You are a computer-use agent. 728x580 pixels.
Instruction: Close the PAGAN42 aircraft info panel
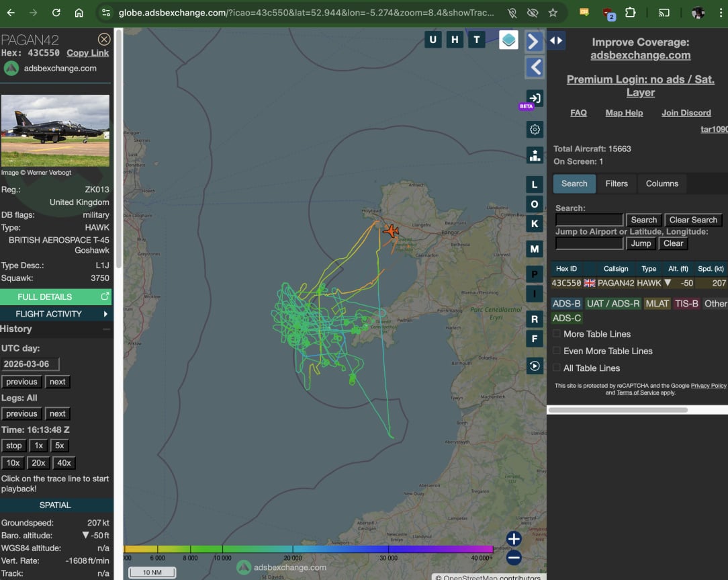coord(104,39)
